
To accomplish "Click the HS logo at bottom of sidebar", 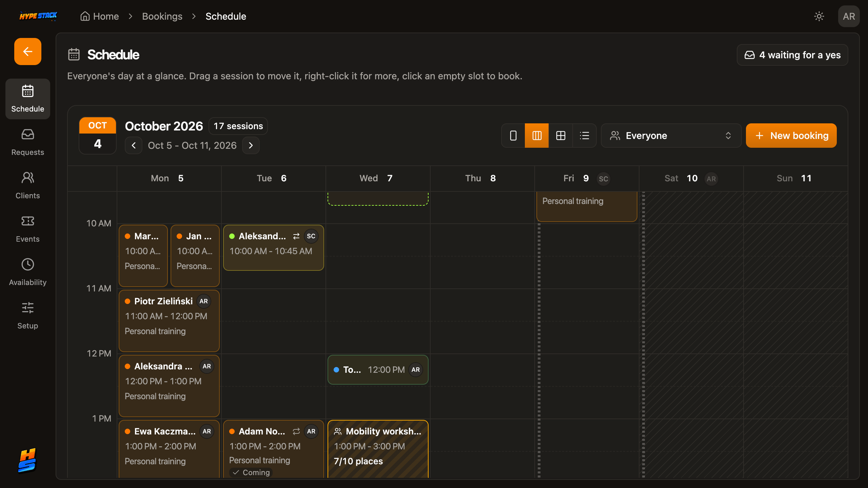I will 27,460.
